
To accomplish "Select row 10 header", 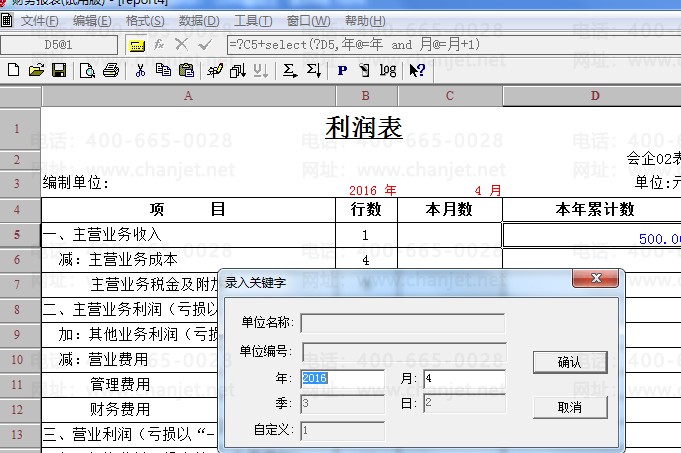I will (x=20, y=360).
